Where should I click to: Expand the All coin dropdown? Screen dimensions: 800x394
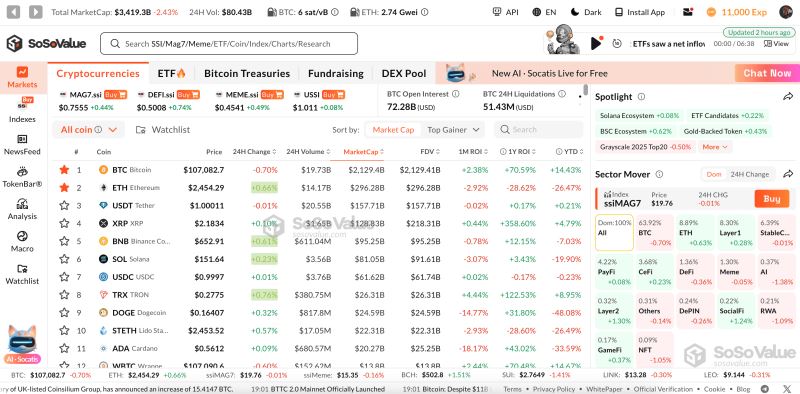coord(88,130)
